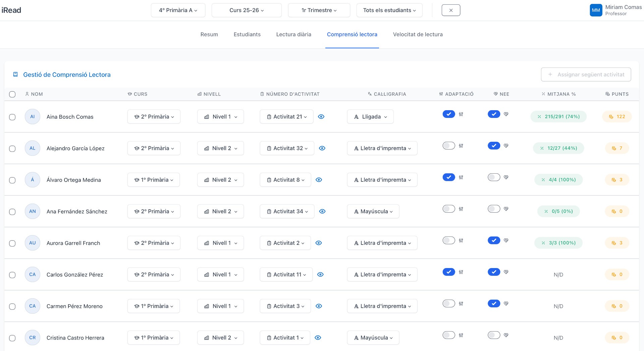This screenshot has height=351, width=644.
Task: Click the AU avatar for Aurora Garrell Franch
Action: pyautogui.click(x=33, y=243)
